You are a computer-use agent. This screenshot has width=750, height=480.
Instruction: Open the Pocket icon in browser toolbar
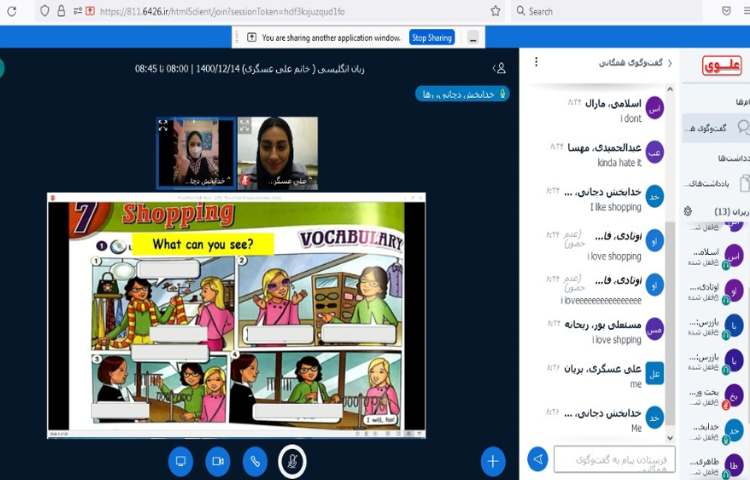pyautogui.click(x=726, y=11)
